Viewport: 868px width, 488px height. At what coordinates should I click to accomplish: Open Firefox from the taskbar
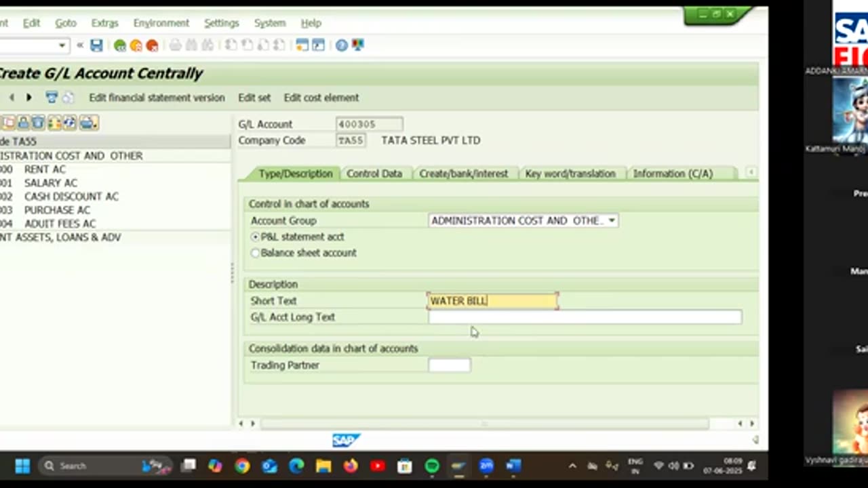click(351, 466)
